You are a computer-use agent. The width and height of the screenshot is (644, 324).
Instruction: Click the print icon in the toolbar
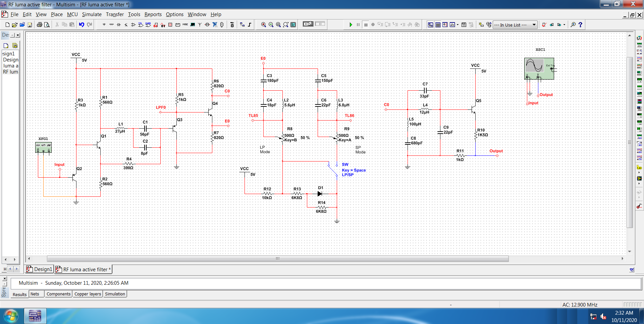(x=40, y=25)
